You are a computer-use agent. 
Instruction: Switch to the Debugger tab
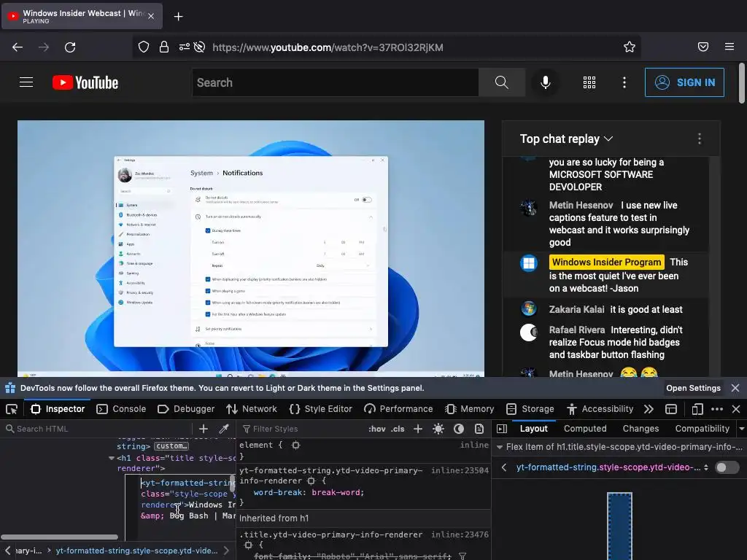186,409
